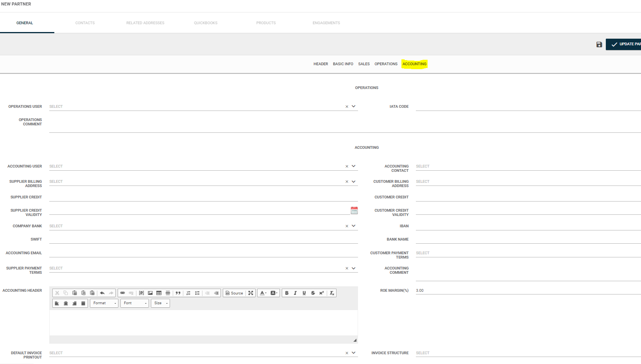This screenshot has width=641, height=364.
Task: Center align the text
Action: point(66,303)
